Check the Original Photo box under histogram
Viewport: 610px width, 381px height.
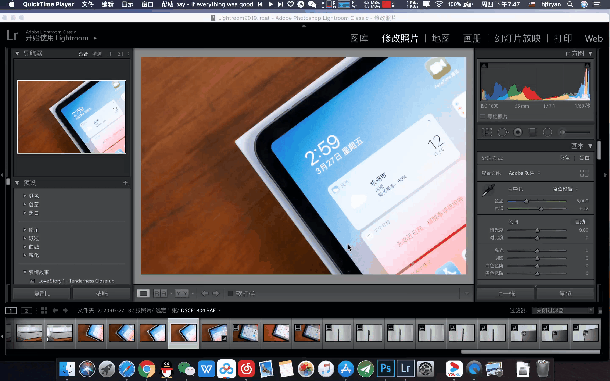483,116
